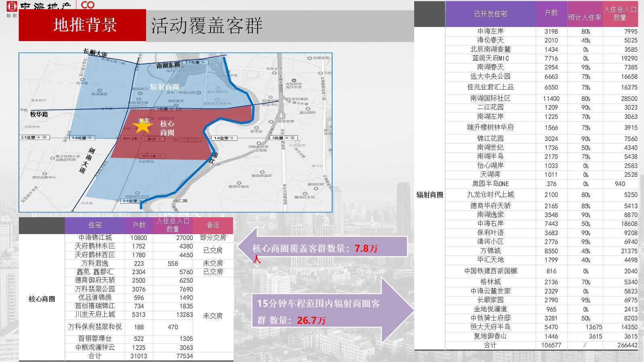644x362 pixels.
Task: Click the 备注 header in the core table
Action: [x=213, y=225]
